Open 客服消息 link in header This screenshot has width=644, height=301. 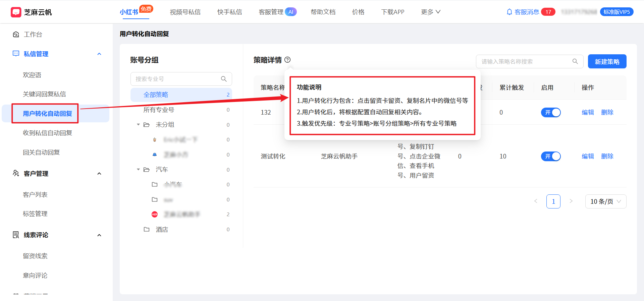click(527, 12)
